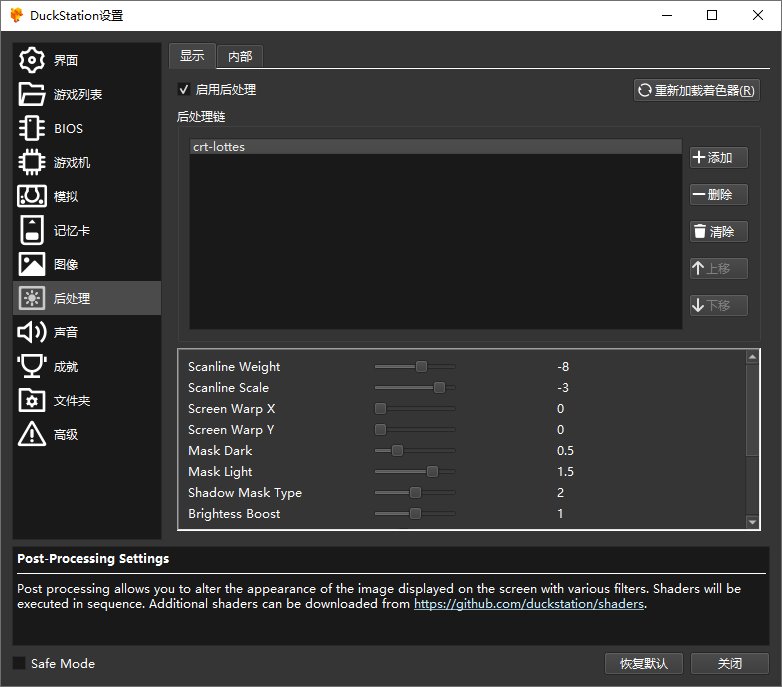Open the 模拟 emulation icon
The width and height of the screenshot is (782, 687).
click(x=32, y=196)
